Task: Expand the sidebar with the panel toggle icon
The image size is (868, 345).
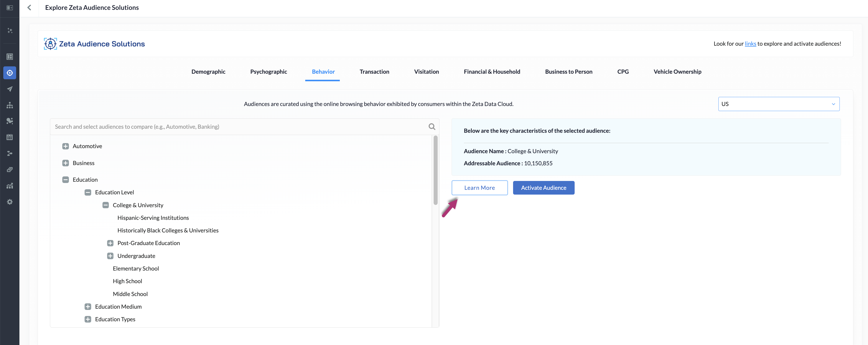Action: point(10,7)
